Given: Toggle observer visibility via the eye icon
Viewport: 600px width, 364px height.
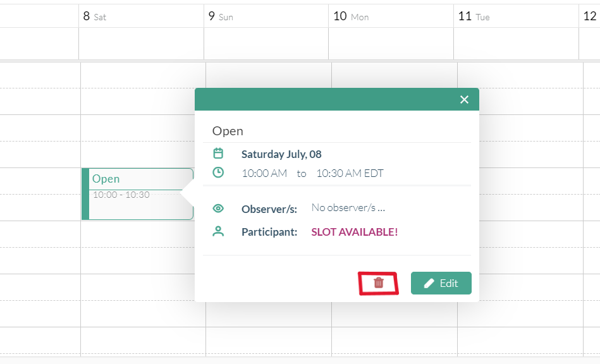Looking at the screenshot, I should tap(218, 208).
